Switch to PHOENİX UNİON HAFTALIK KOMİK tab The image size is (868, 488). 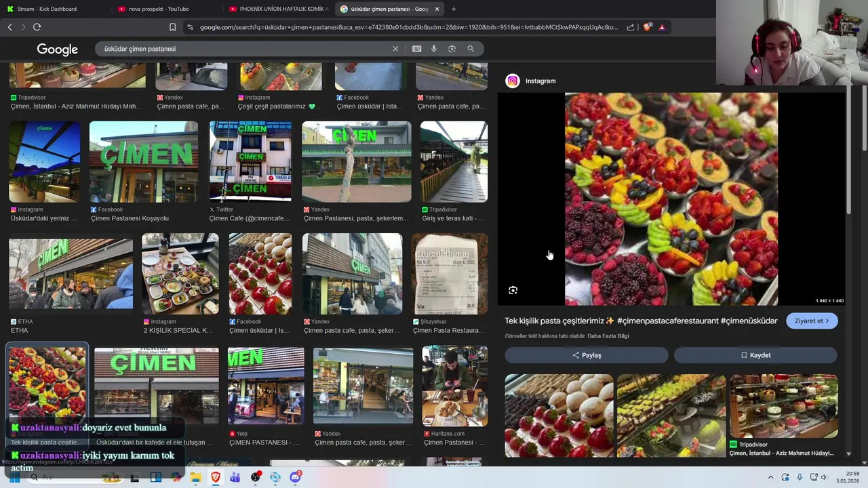click(x=278, y=9)
